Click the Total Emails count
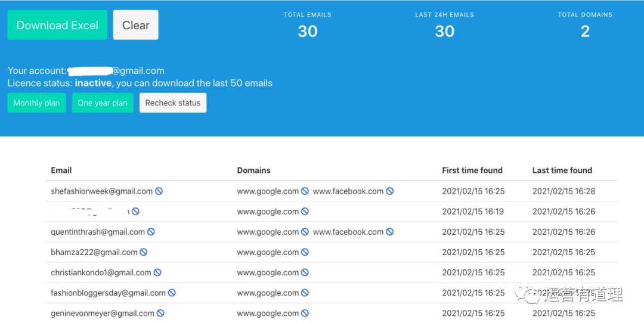Screen dimensions: 644x323 (307, 32)
